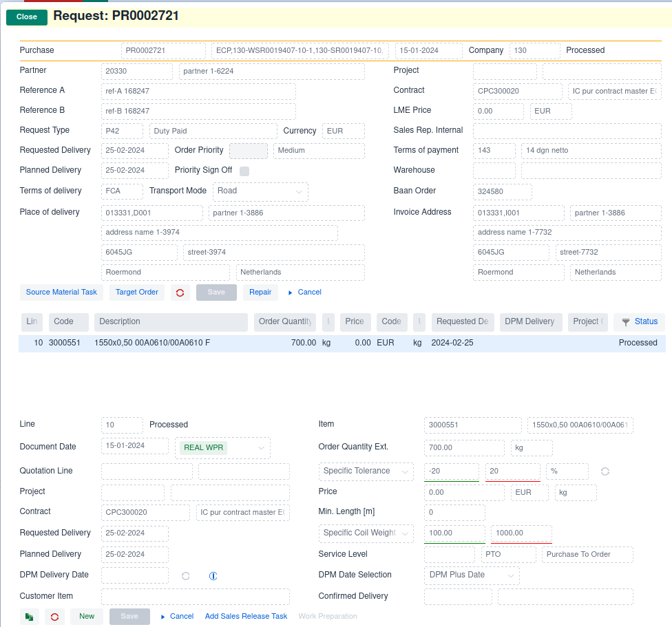Viewport: 672px width, 627px height.
Task: Sort by the Price column header
Action: (355, 322)
